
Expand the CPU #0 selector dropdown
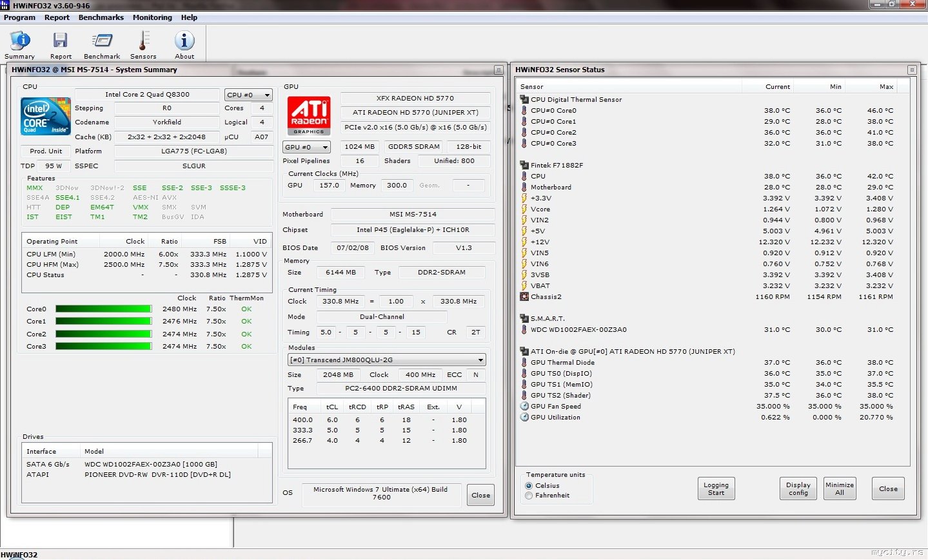click(248, 95)
